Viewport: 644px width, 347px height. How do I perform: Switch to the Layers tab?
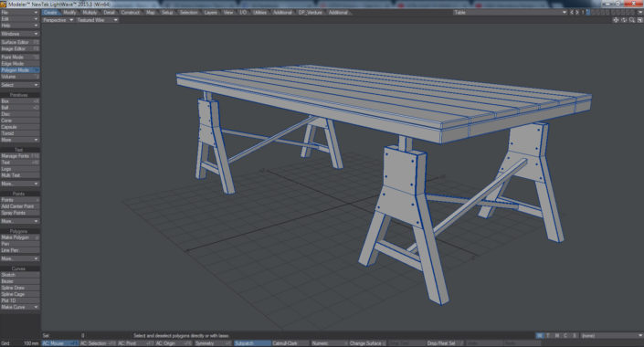point(211,12)
